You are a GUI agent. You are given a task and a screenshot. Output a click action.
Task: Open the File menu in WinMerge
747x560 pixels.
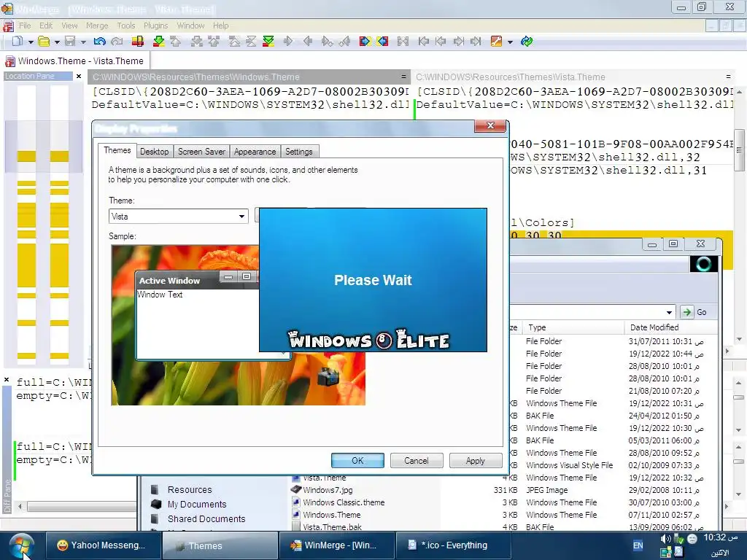(x=25, y=26)
